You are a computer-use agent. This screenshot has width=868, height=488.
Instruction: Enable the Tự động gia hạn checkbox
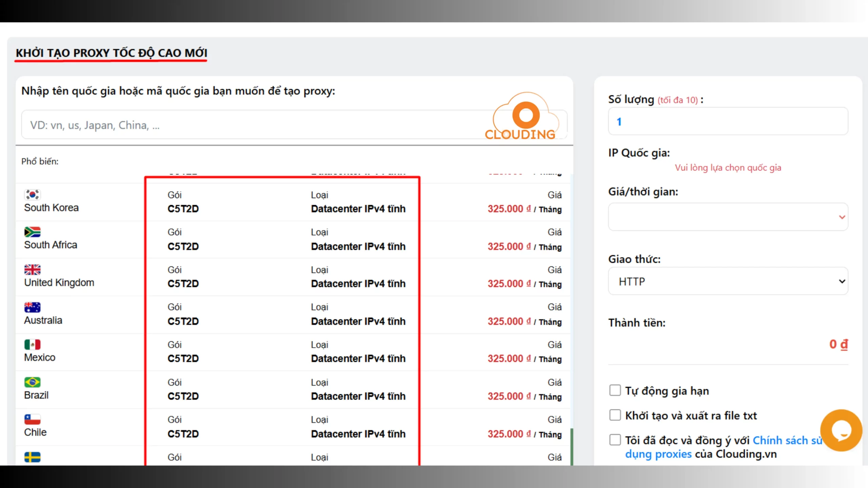pyautogui.click(x=615, y=390)
